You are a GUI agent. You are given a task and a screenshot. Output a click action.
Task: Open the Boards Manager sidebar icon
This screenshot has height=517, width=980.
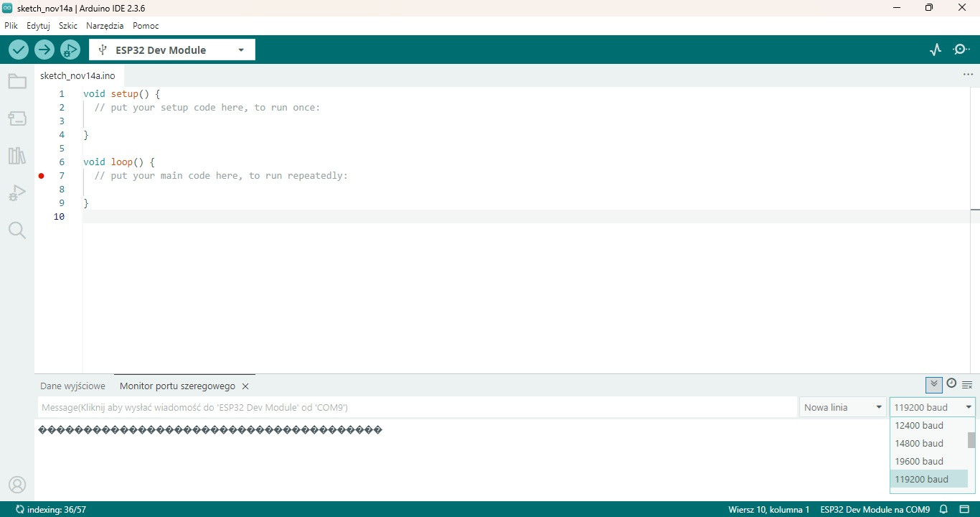pyautogui.click(x=17, y=118)
